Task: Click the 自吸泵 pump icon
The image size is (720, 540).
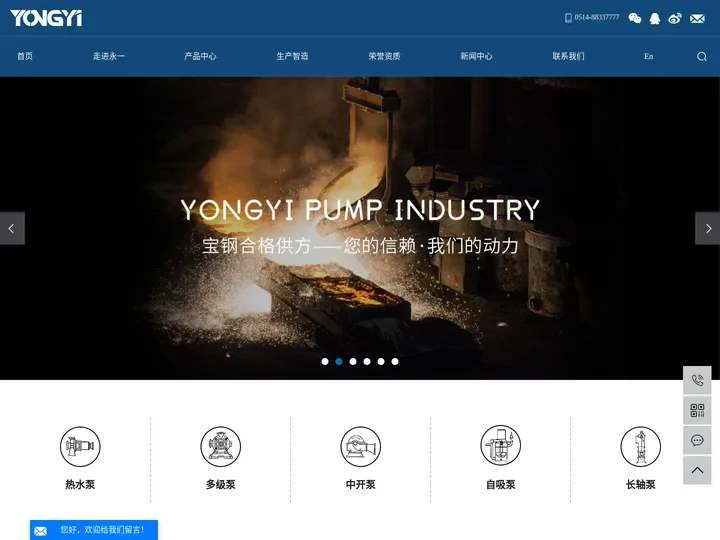Action: point(501,445)
